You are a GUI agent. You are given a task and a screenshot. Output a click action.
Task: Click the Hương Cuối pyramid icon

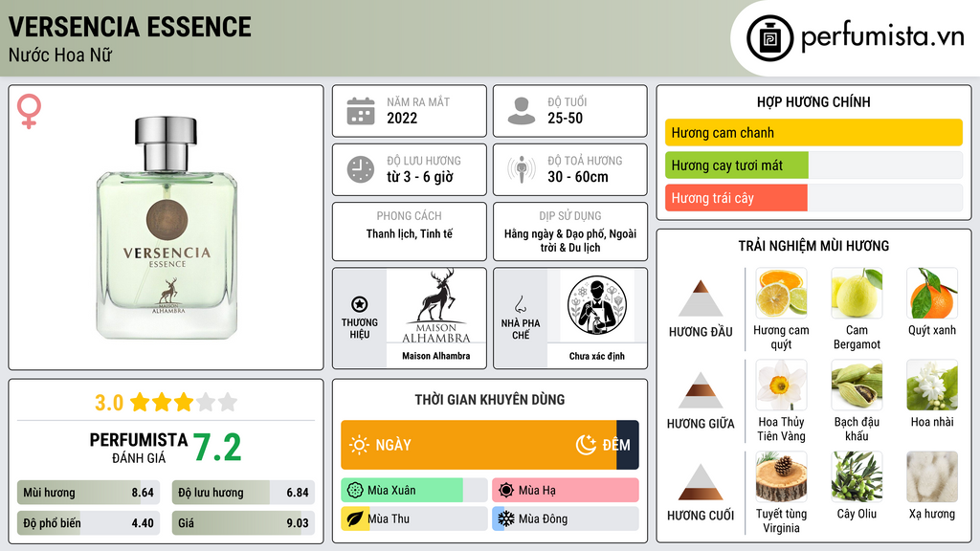[x=701, y=482]
